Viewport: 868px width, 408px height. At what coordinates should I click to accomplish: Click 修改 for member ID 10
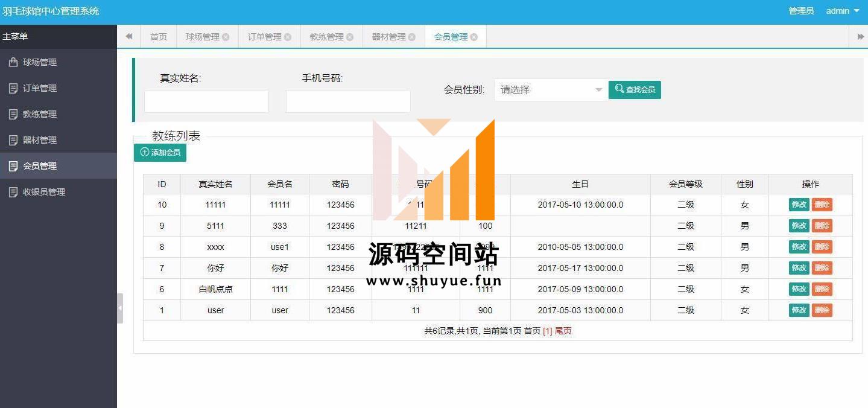pyautogui.click(x=799, y=205)
